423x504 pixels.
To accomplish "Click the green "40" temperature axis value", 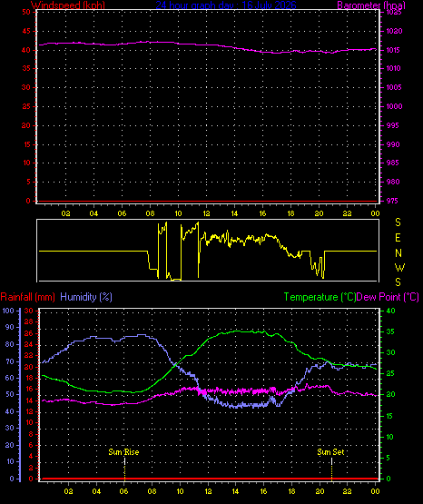I will [x=390, y=311].
